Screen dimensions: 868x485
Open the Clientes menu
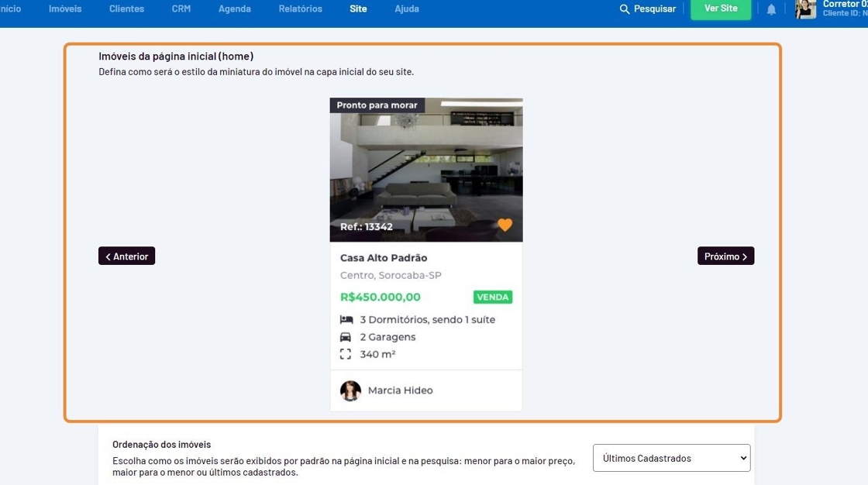pos(126,9)
